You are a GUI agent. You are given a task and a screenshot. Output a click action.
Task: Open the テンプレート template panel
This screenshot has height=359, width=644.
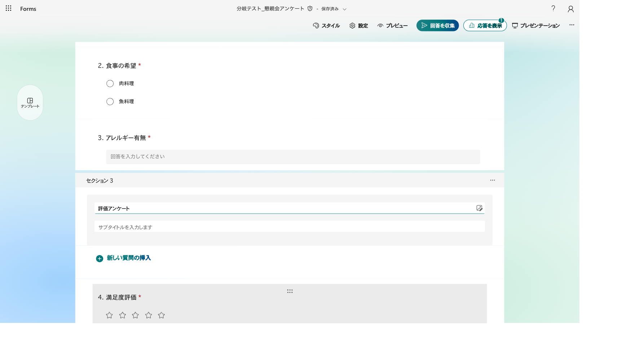30,102
